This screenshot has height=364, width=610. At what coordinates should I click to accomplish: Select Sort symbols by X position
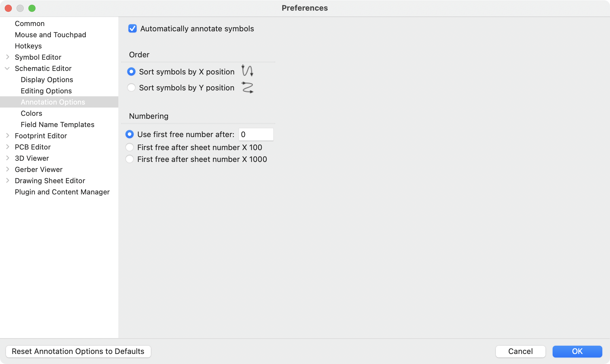coord(131,72)
